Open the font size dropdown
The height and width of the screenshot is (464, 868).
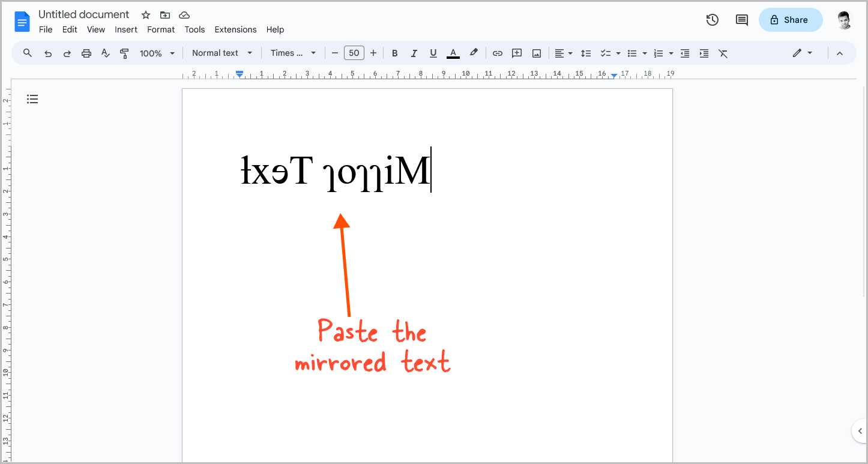click(x=354, y=53)
